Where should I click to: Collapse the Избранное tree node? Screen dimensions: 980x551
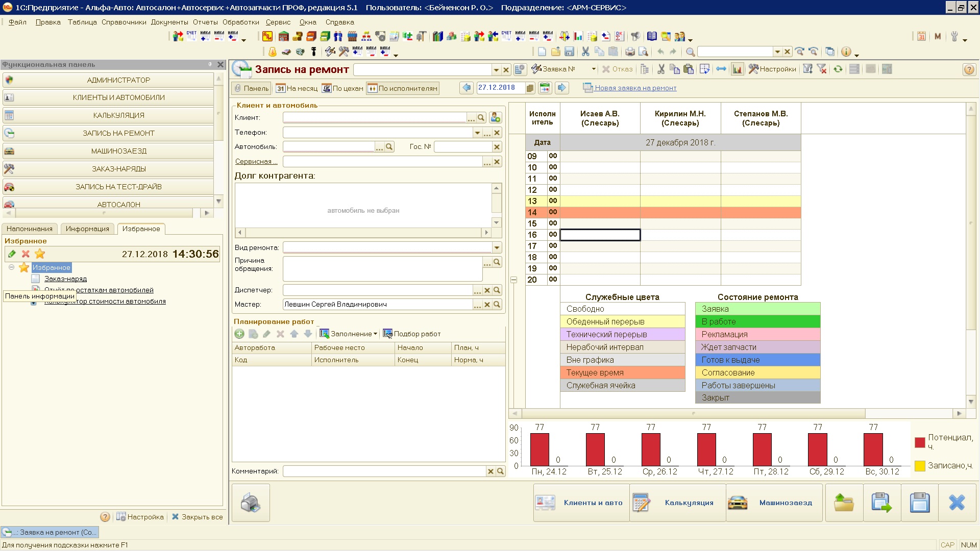(11, 267)
